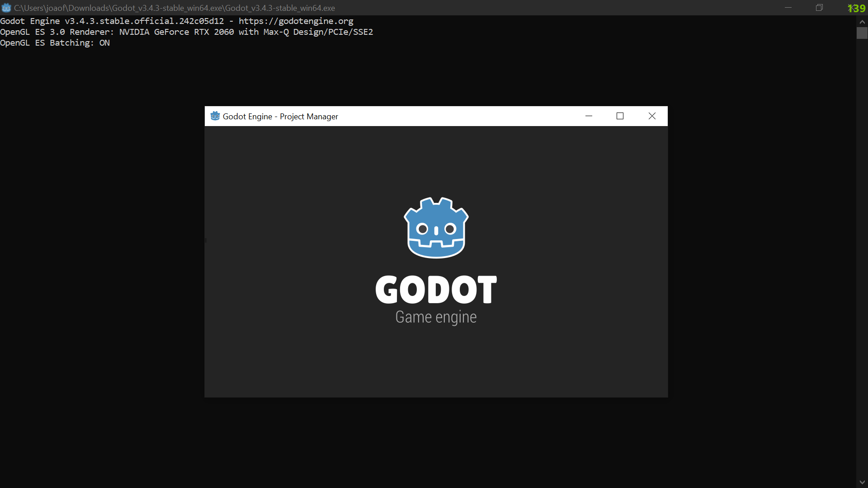This screenshot has height=488, width=868.
Task: Click the 'OpenGL ES Batching: ON' text
Action: tap(55, 42)
